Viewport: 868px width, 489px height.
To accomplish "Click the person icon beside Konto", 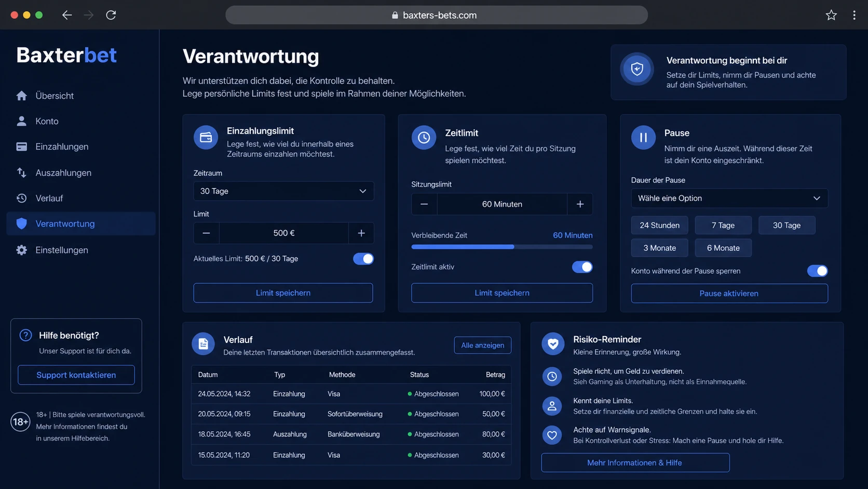I will pos(21,121).
